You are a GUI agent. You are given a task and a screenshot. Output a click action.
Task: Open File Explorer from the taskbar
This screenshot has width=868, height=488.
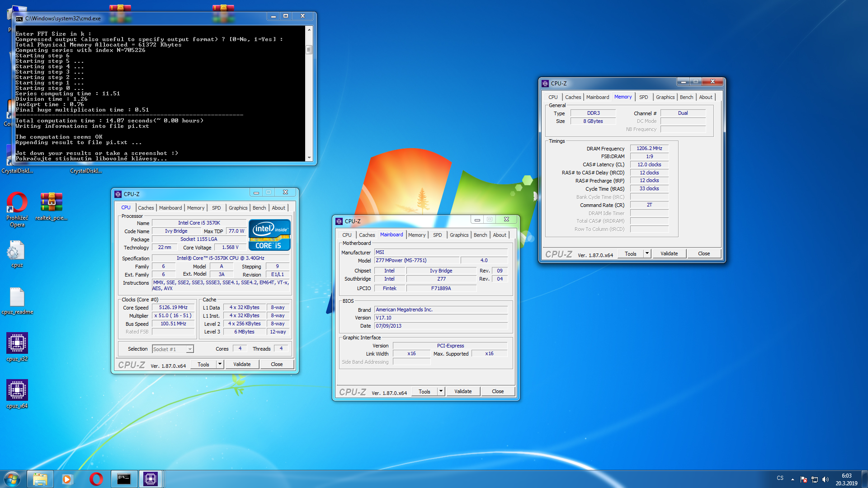tap(40, 479)
